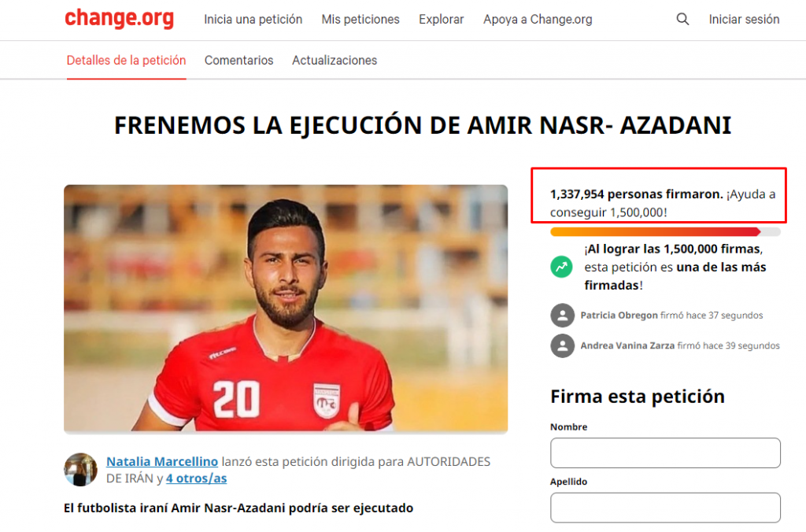
Task: Go to Mis peticiones
Action: tap(360, 20)
